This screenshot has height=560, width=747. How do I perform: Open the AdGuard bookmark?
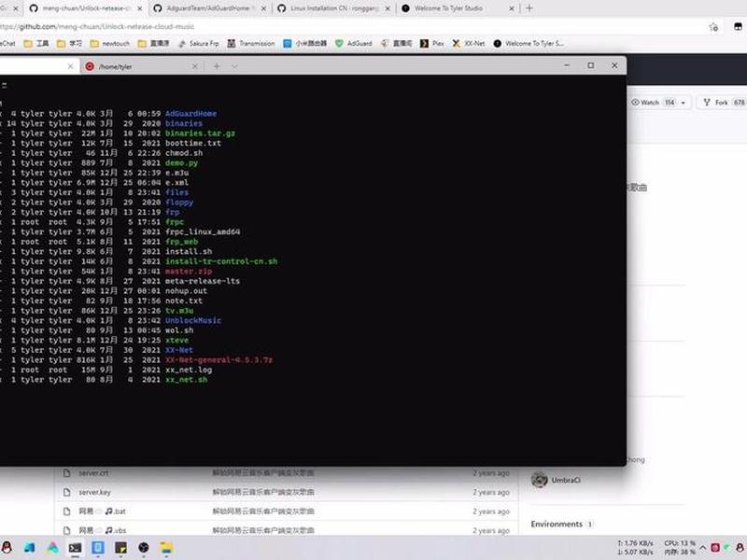[x=354, y=43]
